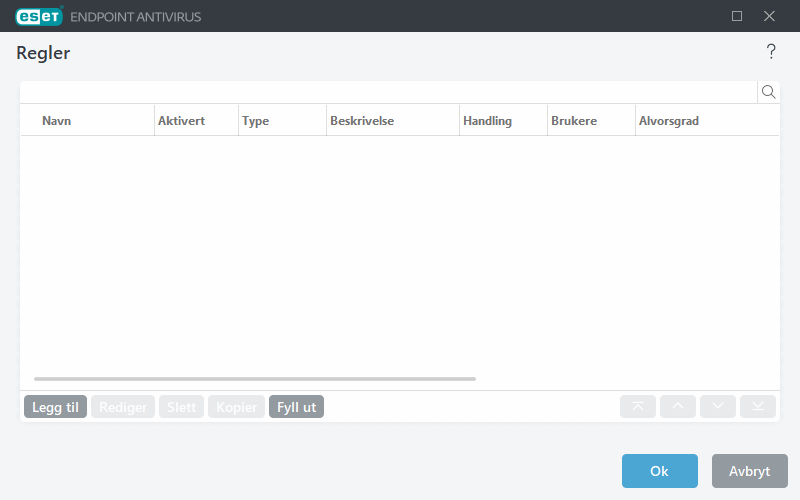Click the Slett button

coord(181,407)
